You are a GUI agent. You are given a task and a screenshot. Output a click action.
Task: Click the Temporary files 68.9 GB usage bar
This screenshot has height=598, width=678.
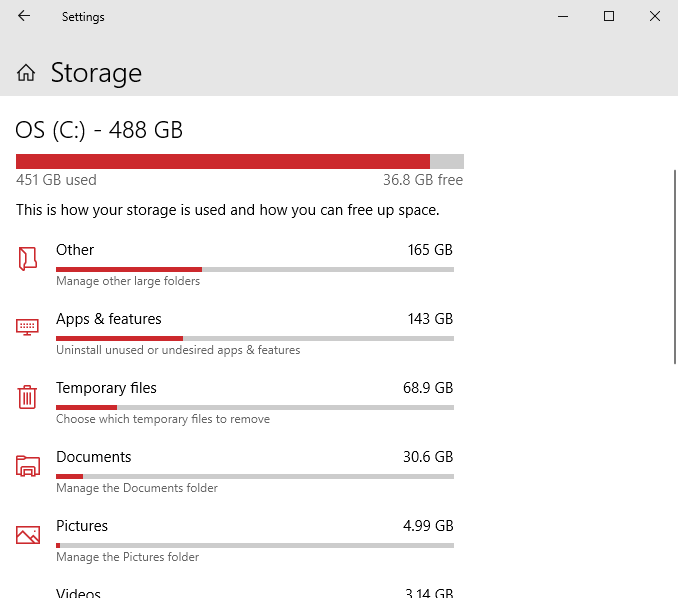point(254,407)
